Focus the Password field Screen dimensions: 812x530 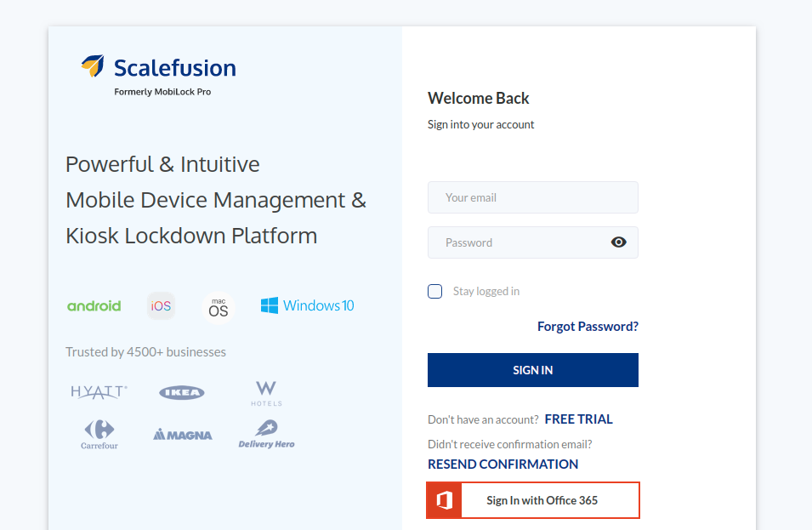tap(533, 242)
